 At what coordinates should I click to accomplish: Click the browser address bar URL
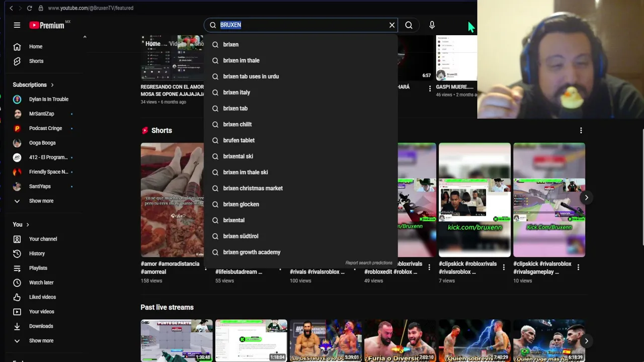click(91, 8)
